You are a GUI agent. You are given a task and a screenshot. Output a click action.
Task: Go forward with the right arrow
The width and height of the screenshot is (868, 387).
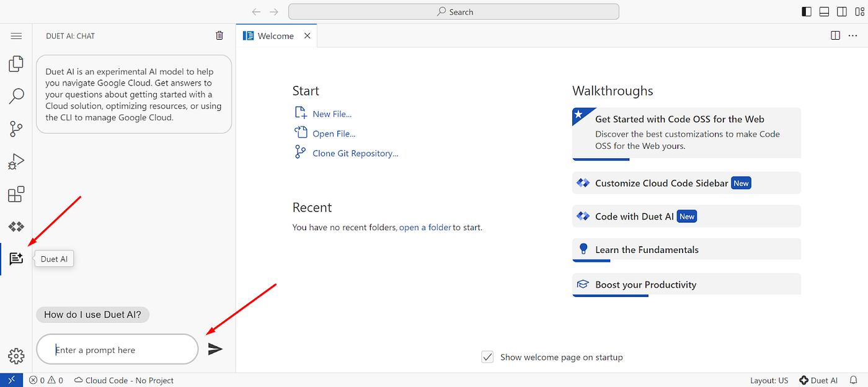274,12
